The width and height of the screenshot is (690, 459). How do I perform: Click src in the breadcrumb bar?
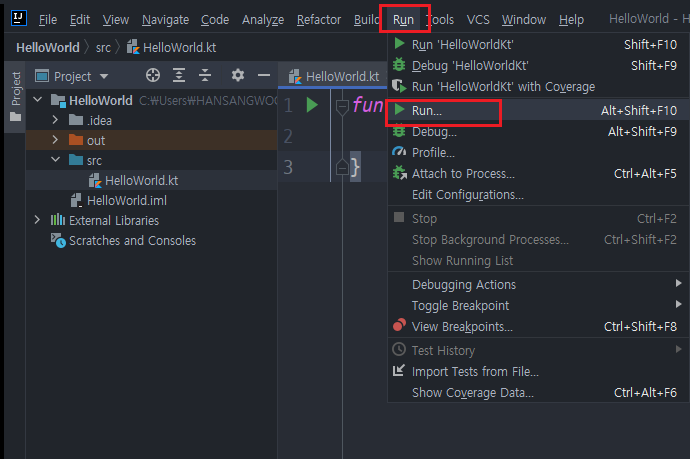pyautogui.click(x=103, y=48)
